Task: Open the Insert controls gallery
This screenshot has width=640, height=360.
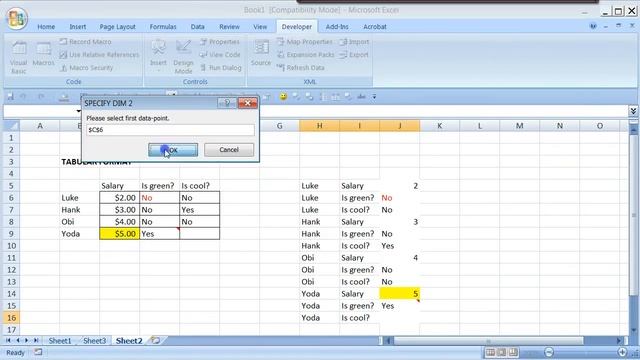Action: click(158, 56)
